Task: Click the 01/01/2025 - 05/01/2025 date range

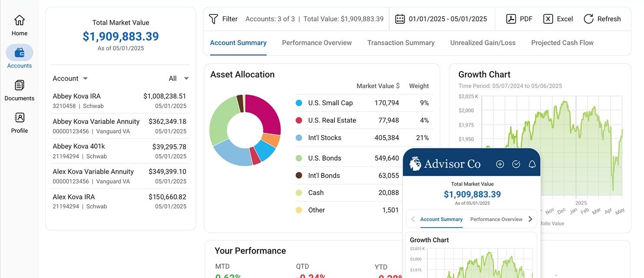Action: click(448, 19)
